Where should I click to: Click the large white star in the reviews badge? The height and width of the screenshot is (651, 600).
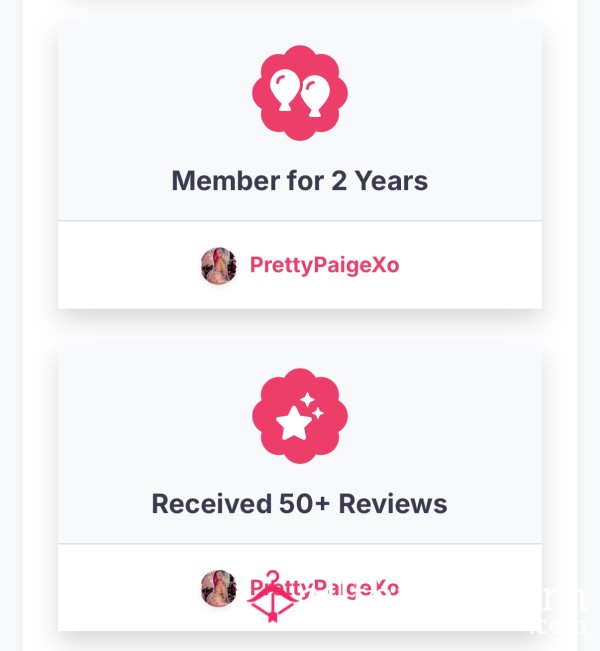[x=294, y=423]
